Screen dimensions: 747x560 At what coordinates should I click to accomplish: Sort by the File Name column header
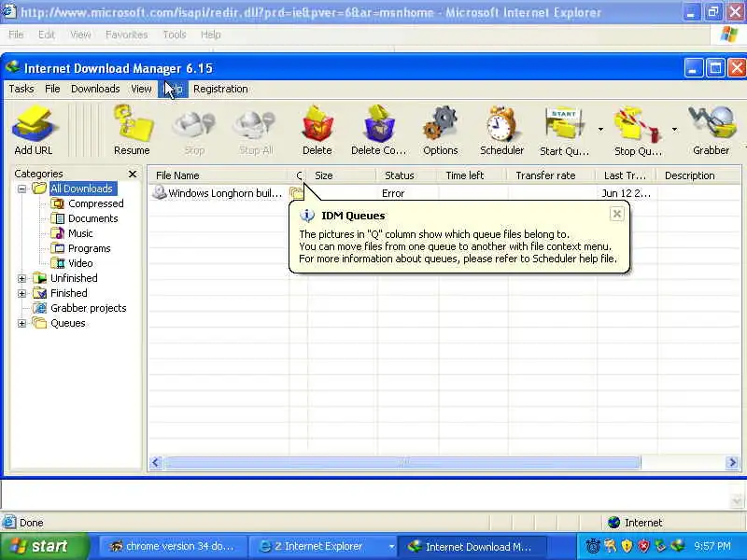(x=218, y=175)
